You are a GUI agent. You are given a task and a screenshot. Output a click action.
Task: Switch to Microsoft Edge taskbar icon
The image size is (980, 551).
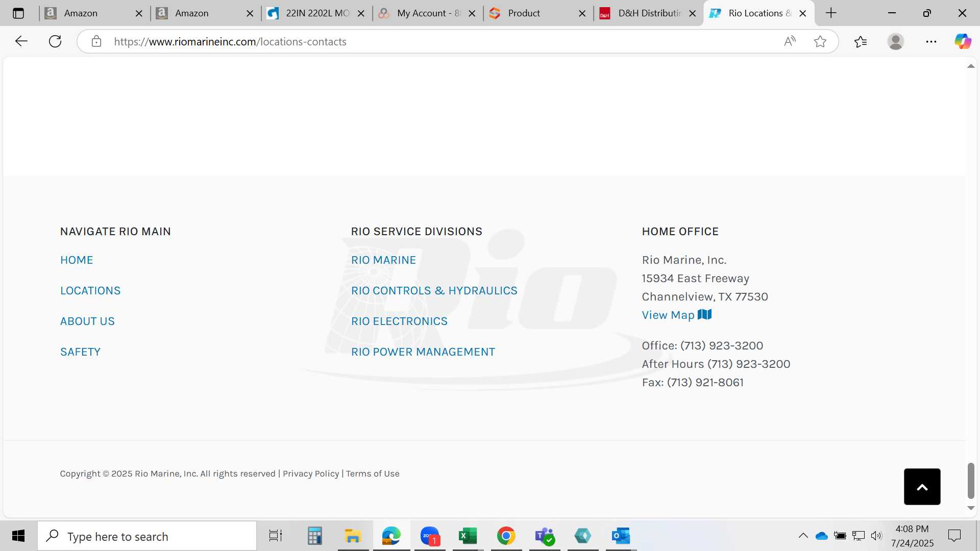click(x=391, y=536)
